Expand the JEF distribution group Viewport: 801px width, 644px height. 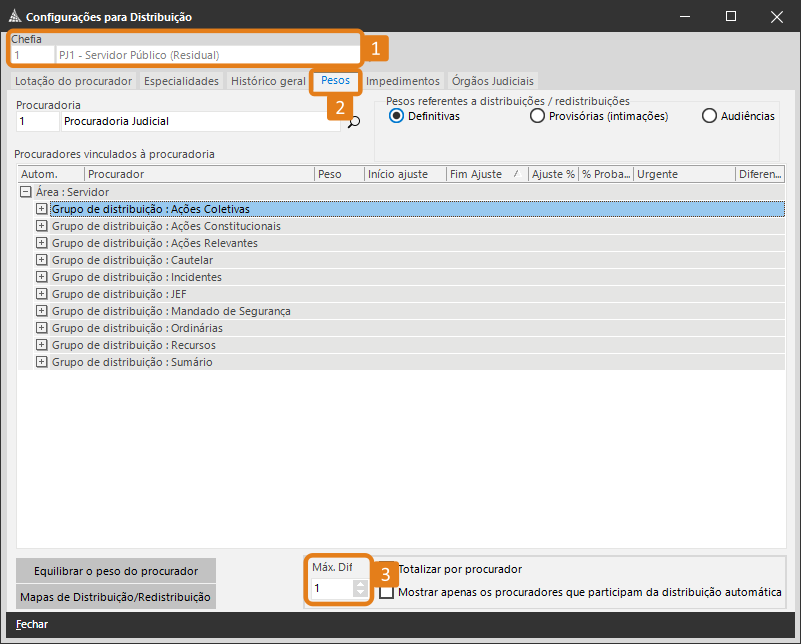pyautogui.click(x=42, y=294)
